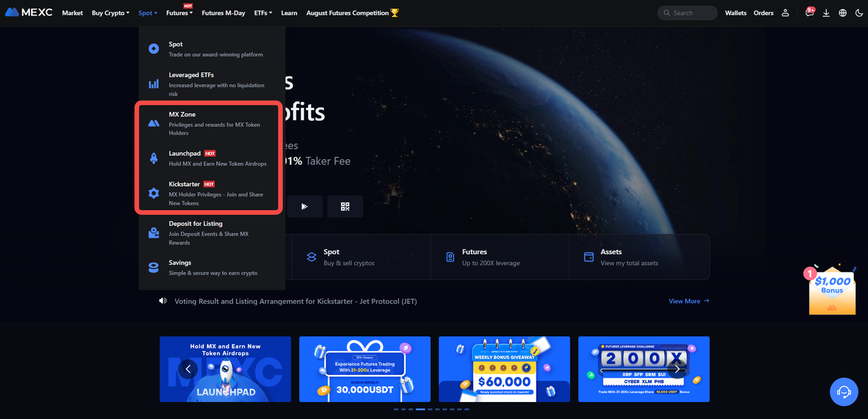Expand the ETFs dropdown menu
The width and height of the screenshot is (868, 419).
click(263, 13)
